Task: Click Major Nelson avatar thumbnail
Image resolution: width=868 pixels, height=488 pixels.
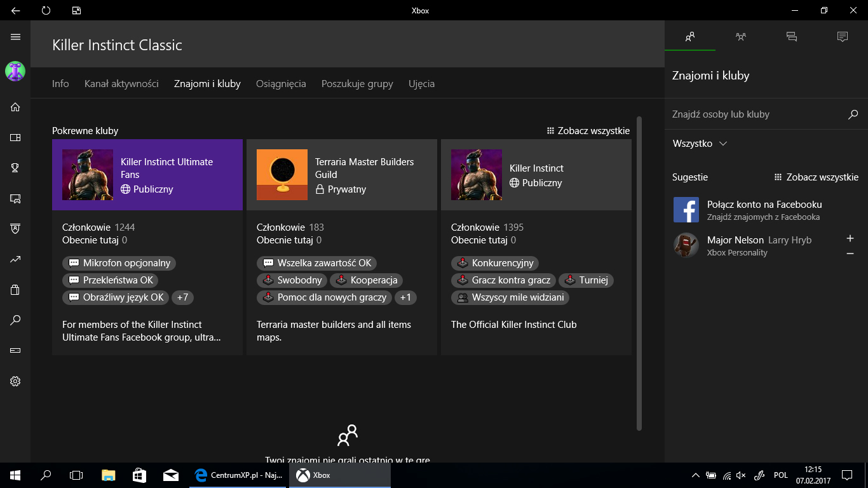Action: 686,246
